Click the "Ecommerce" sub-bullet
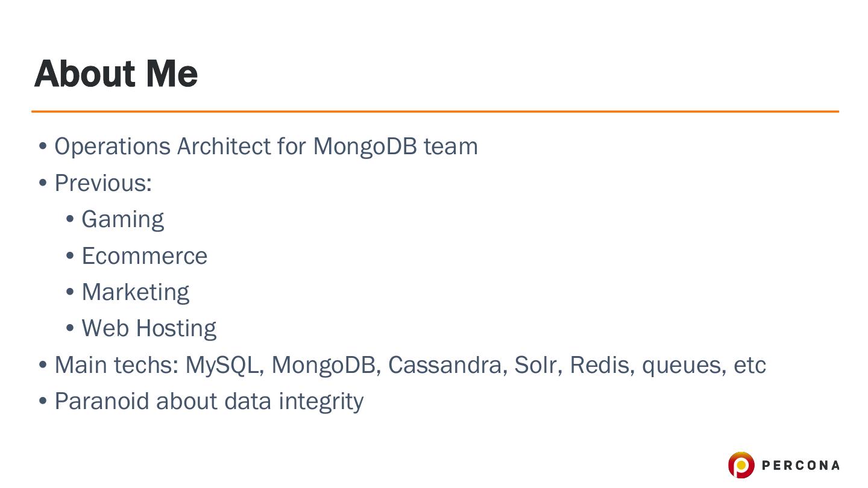868x488 pixels. coord(144,256)
